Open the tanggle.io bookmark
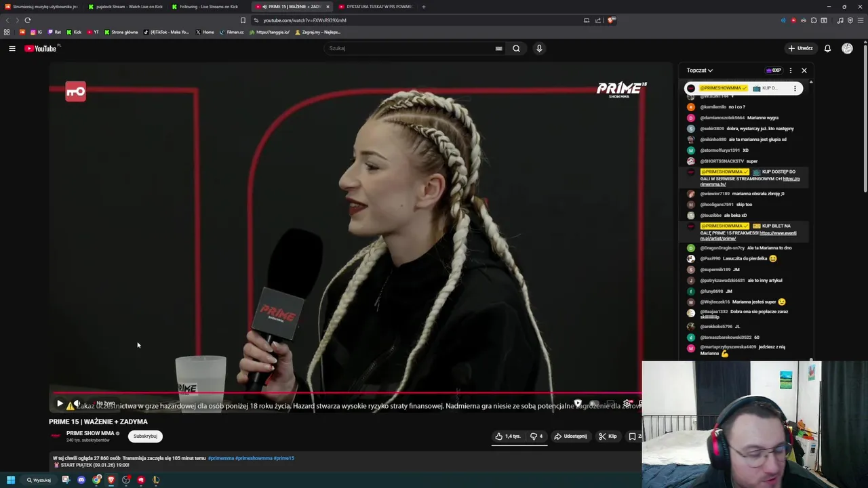This screenshot has width=868, height=488. (x=269, y=32)
